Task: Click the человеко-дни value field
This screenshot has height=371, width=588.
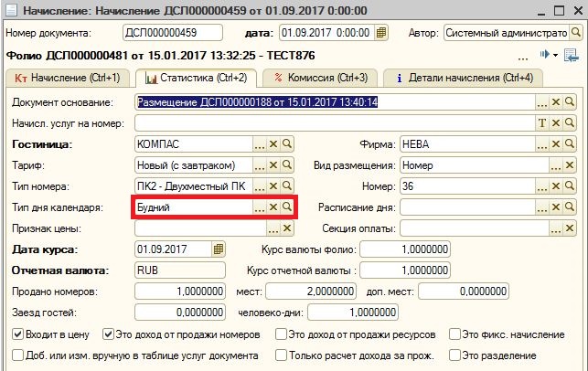Action: [x=353, y=313]
